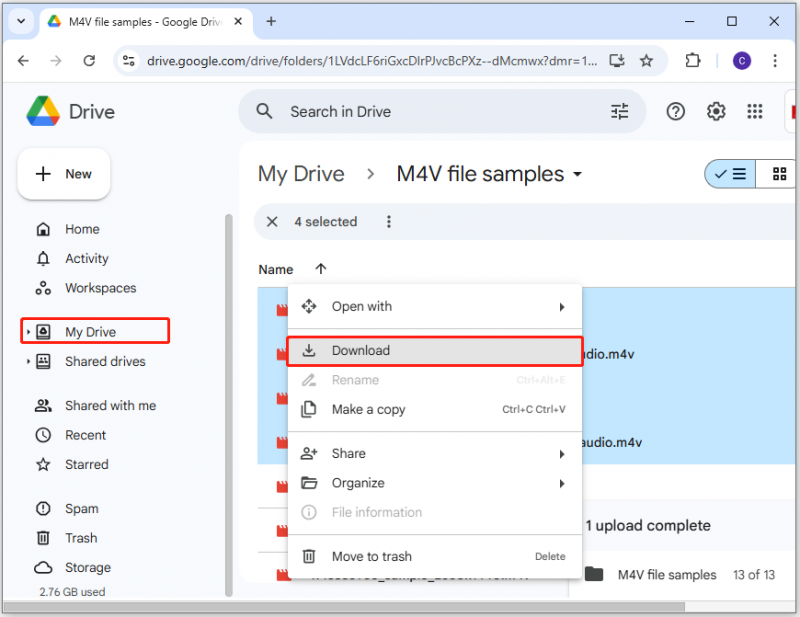Viewport: 800px width, 617px height.
Task: Open the Chrome three-dot menu
Action: point(774,61)
